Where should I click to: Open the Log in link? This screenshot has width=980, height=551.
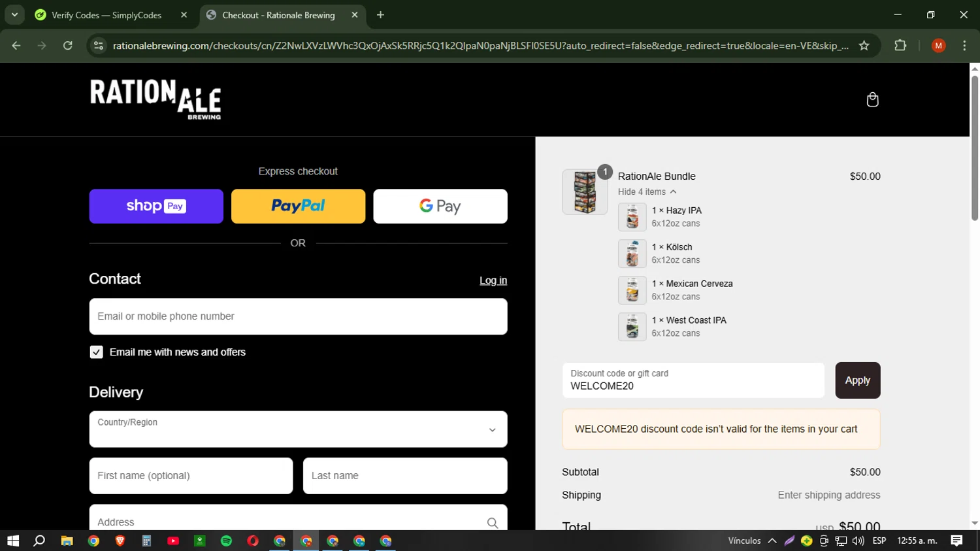point(493,280)
